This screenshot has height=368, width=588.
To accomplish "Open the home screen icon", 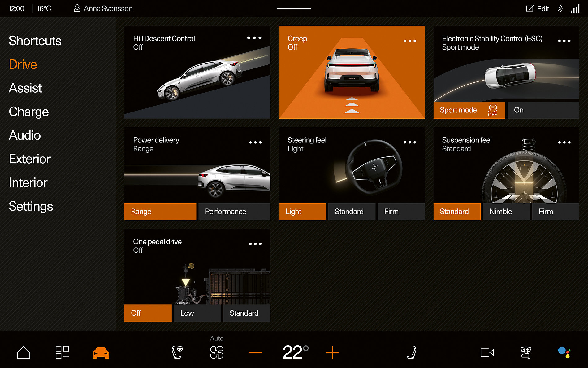I will [x=24, y=352].
